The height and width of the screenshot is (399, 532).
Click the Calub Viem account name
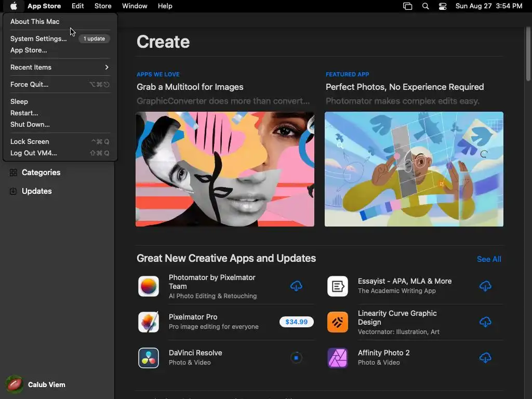(x=46, y=384)
